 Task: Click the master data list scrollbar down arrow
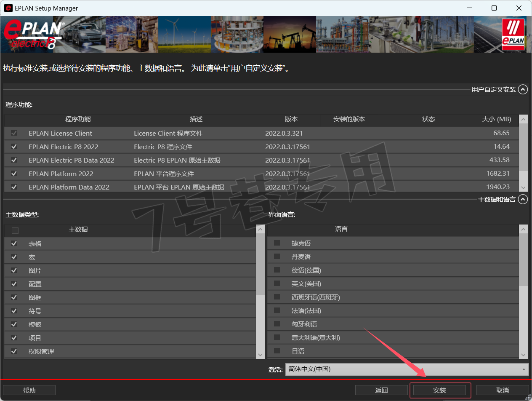261,355
